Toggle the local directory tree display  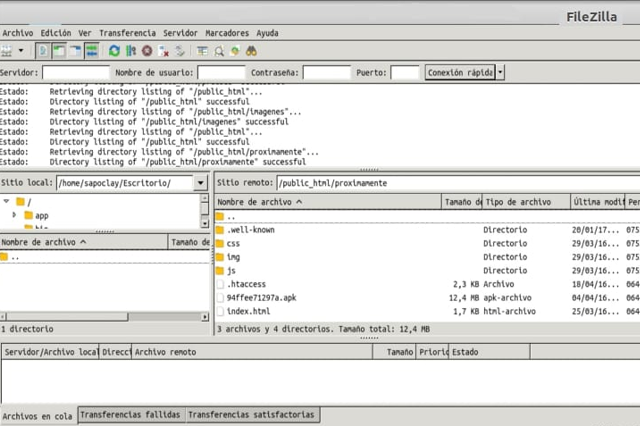[x=59, y=50]
